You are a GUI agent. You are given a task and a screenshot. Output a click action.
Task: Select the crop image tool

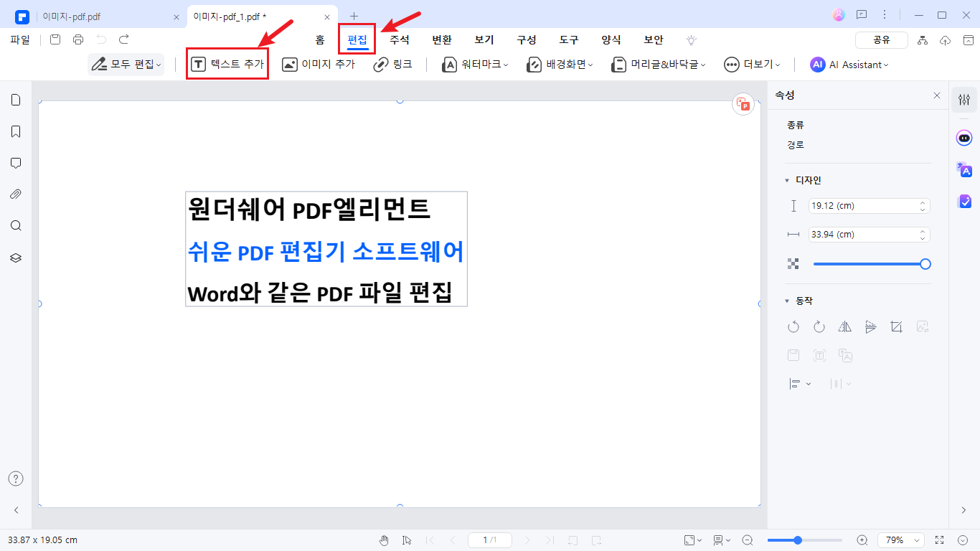(x=896, y=327)
